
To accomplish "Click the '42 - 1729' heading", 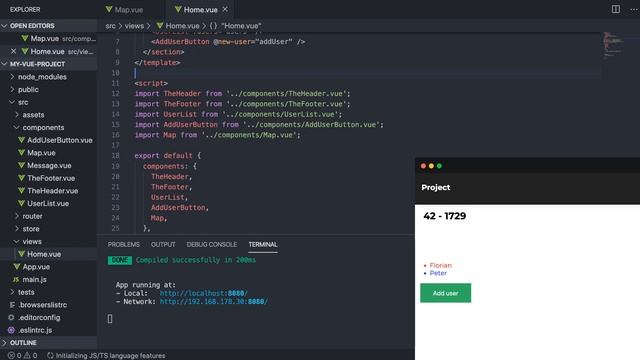I will tap(444, 216).
